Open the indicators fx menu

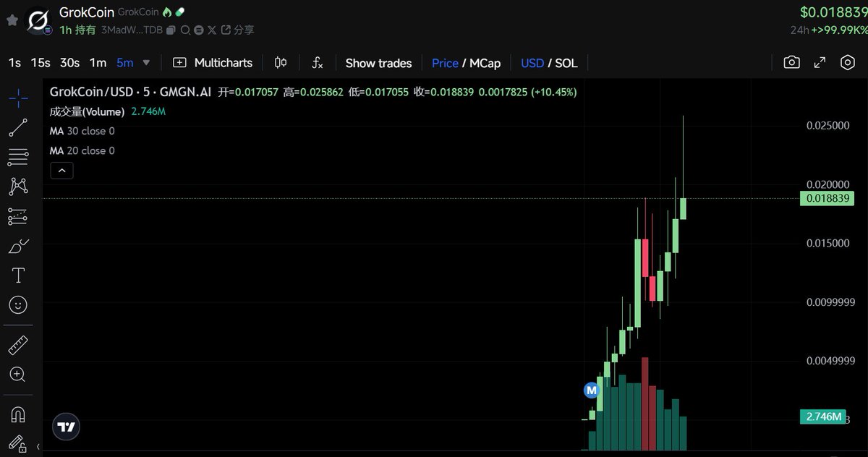pyautogui.click(x=318, y=63)
